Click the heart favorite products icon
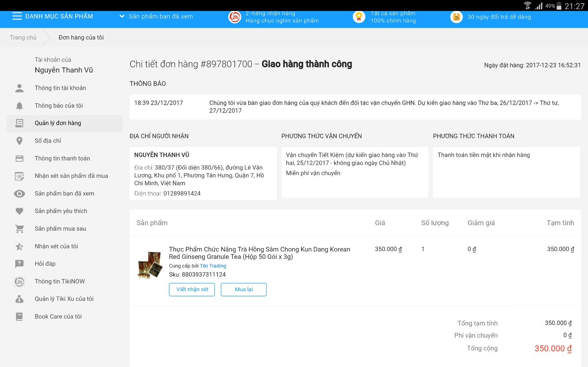This screenshot has height=367, width=588. coord(19,211)
